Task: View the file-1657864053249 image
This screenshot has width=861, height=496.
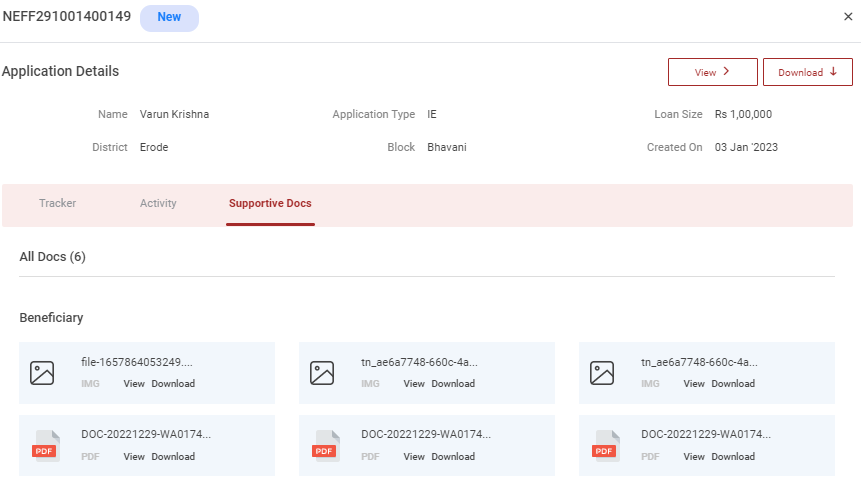Action: click(134, 384)
